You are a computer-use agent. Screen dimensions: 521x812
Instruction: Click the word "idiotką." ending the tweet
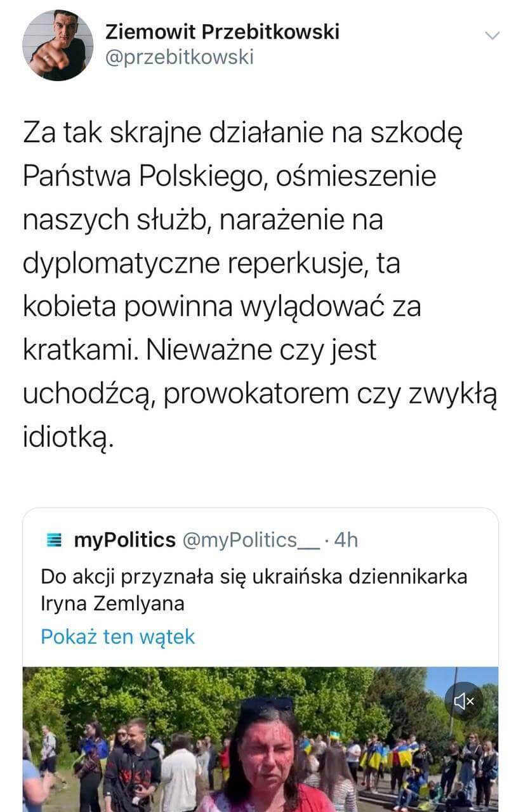[x=69, y=437]
